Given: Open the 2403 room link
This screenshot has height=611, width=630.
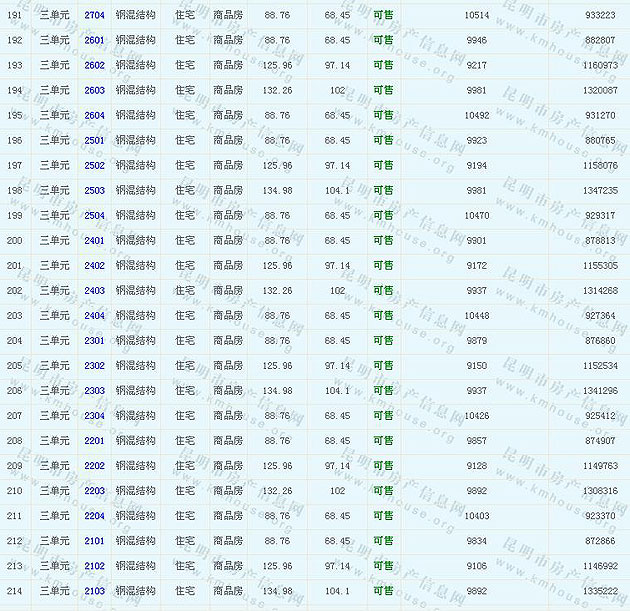Looking at the screenshot, I should pyautogui.click(x=94, y=290).
